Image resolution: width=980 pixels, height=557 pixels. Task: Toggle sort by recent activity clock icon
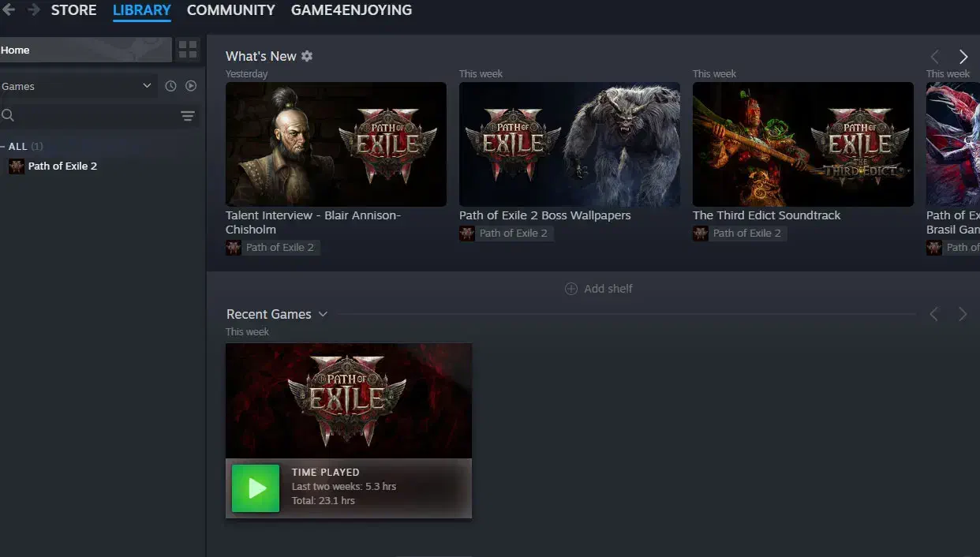[x=170, y=86]
